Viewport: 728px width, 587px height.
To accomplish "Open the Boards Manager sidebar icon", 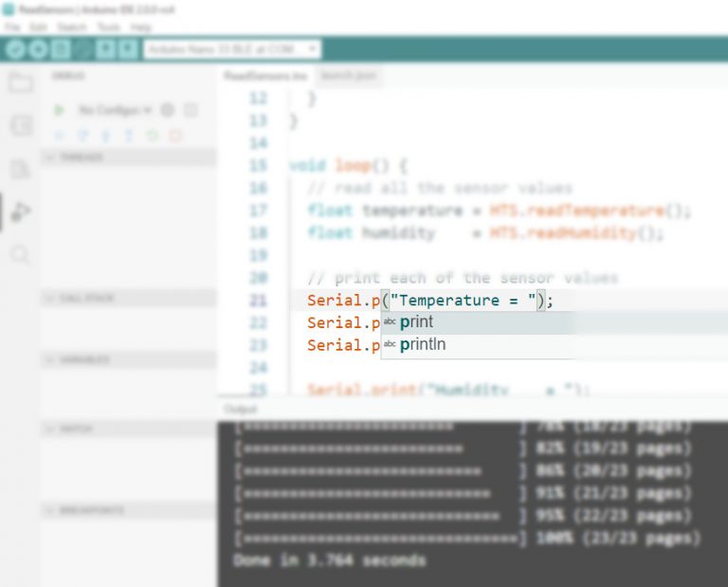I will point(21,125).
